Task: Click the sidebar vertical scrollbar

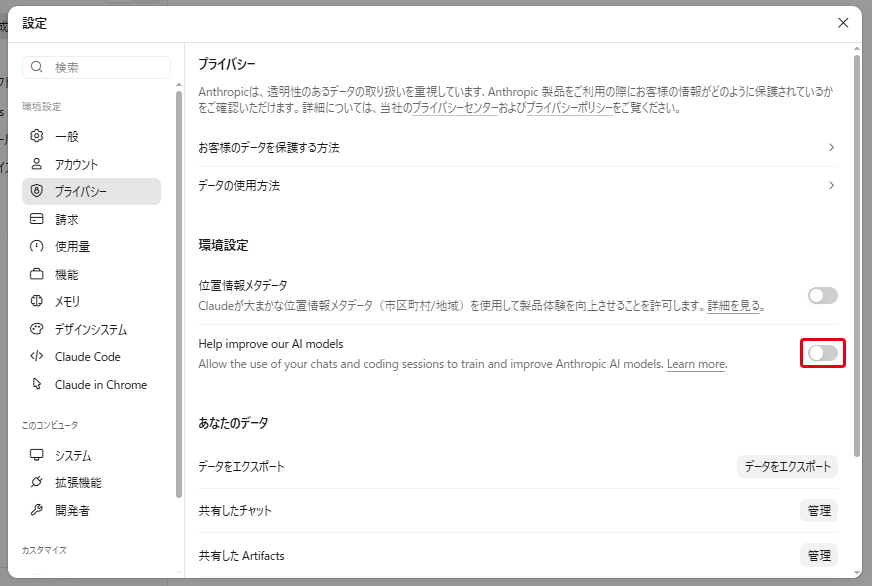Action: [179, 294]
